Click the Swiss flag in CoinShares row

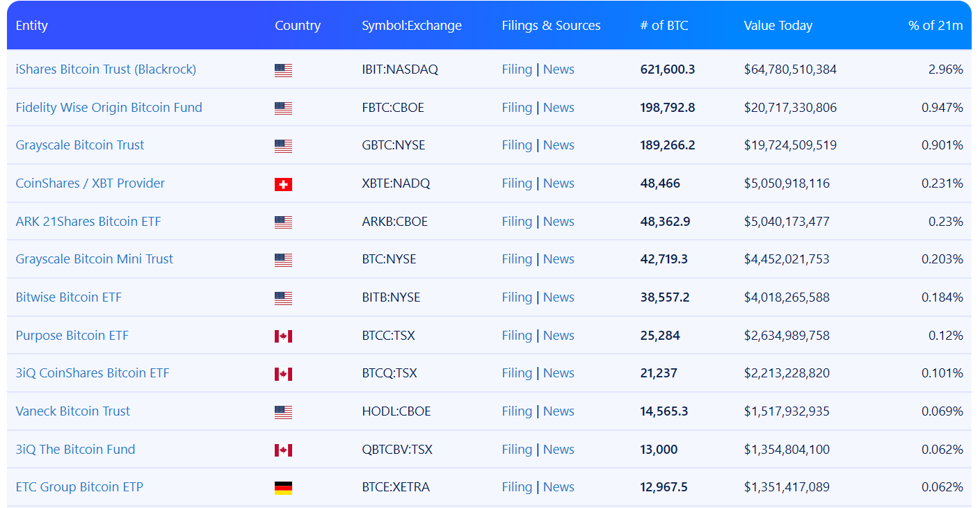tap(283, 184)
